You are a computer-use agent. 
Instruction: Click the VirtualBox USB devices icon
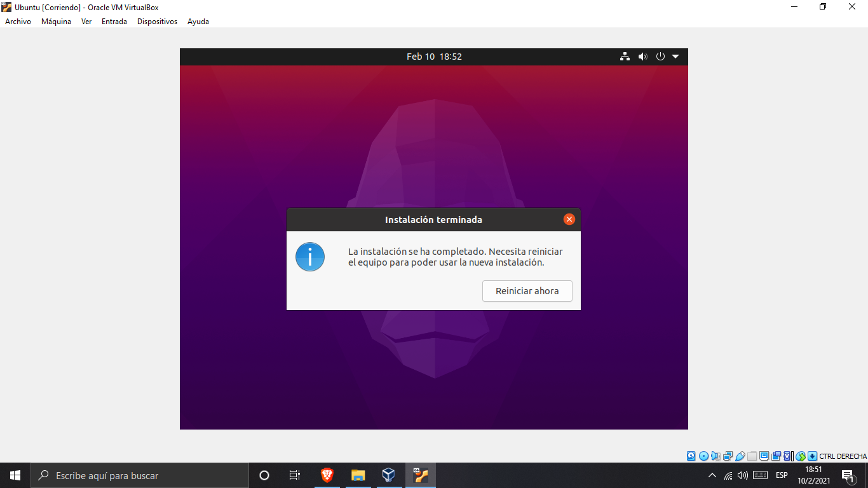pyautogui.click(x=740, y=456)
